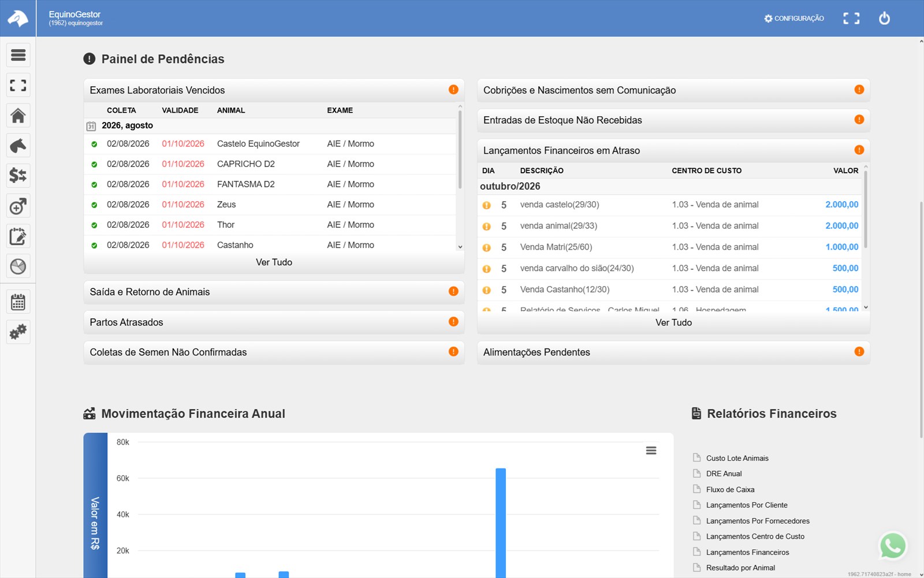The height and width of the screenshot is (578, 924).
Task: Select the venda castelo(29/30) entry
Action: (670, 205)
